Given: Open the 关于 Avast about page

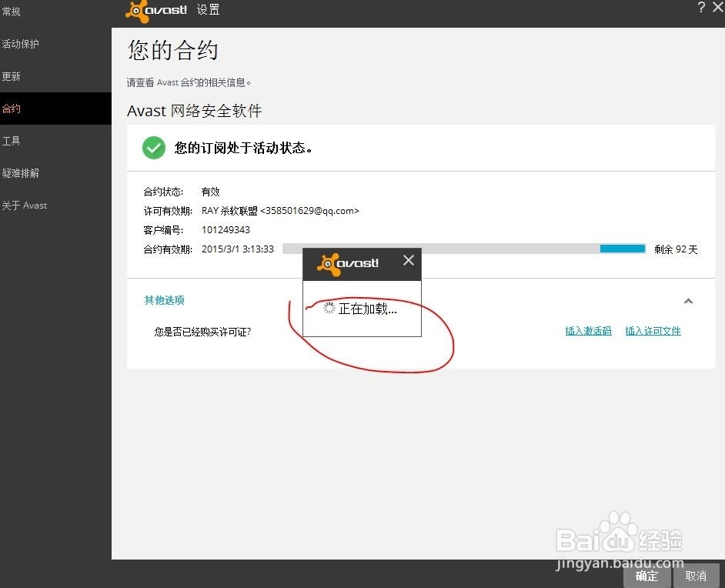Looking at the screenshot, I should [x=25, y=205].
